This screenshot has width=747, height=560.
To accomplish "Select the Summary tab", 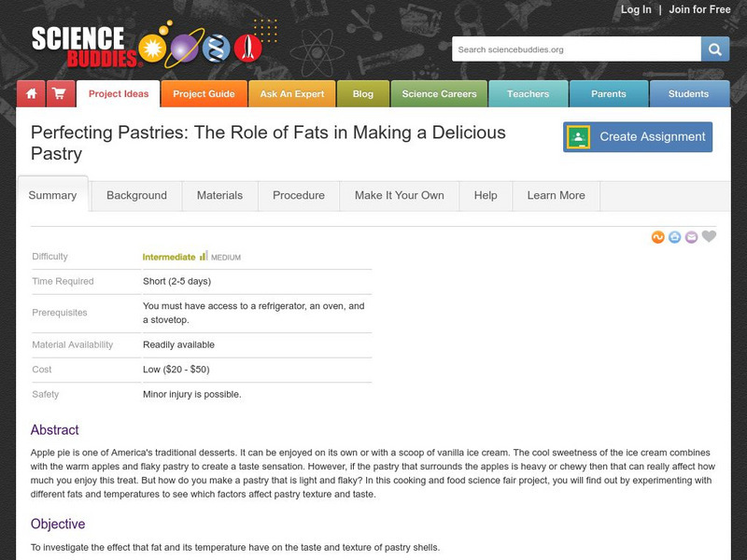I will 52,195.
